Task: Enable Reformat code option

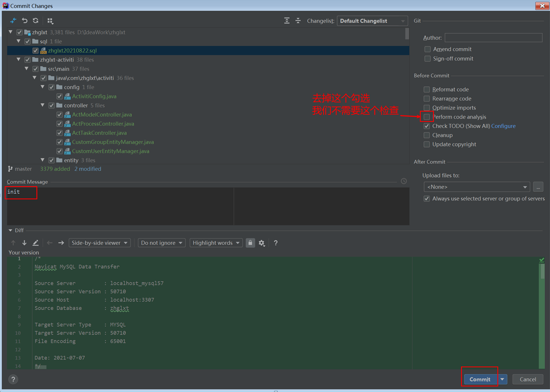Action: (x=426, y=89)
